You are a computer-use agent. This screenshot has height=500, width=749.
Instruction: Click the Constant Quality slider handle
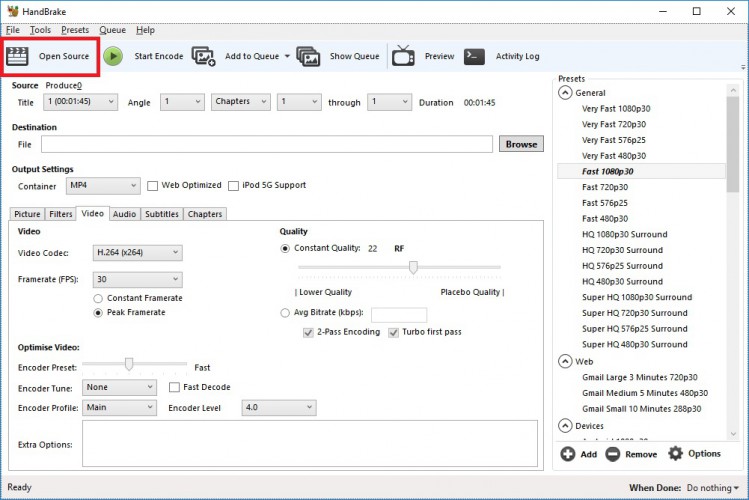click(x=413, y=267)
